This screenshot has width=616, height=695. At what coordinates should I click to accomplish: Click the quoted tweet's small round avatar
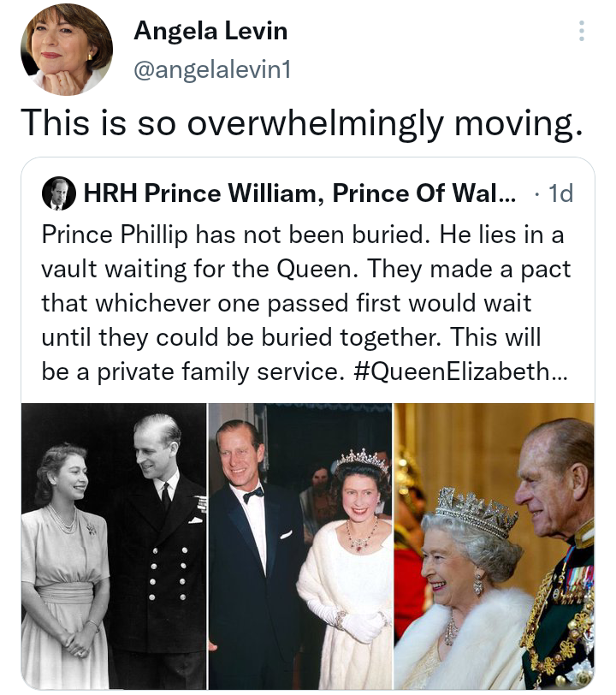pos(57,194)
